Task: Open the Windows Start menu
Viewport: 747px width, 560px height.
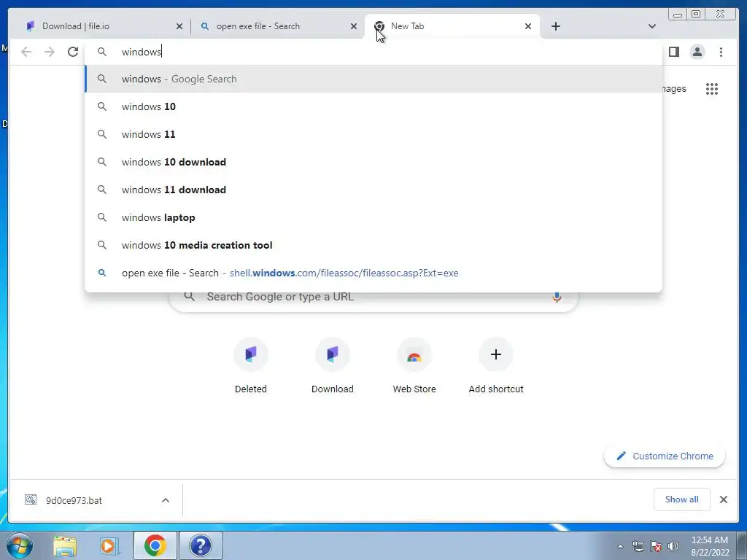Action: pyautogui.click(x=19, y=545)
